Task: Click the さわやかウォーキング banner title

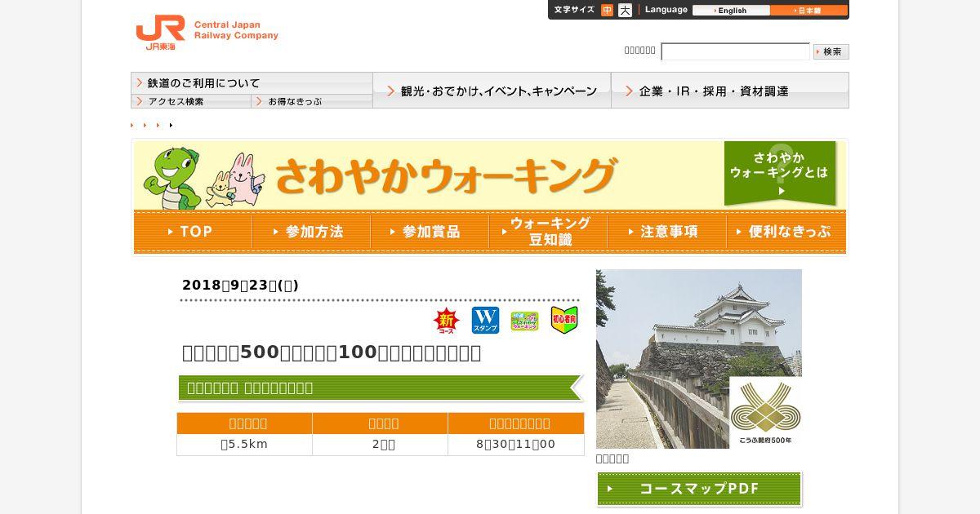Action: 445,175
